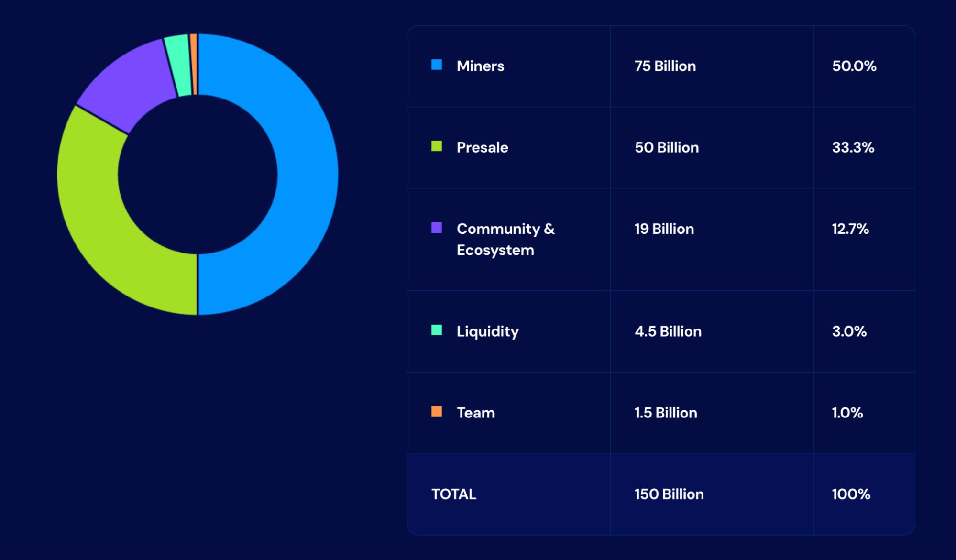Click the 4.5 Billion cell
Viewport: 956px width, 560px height.
tap(668, 331)
